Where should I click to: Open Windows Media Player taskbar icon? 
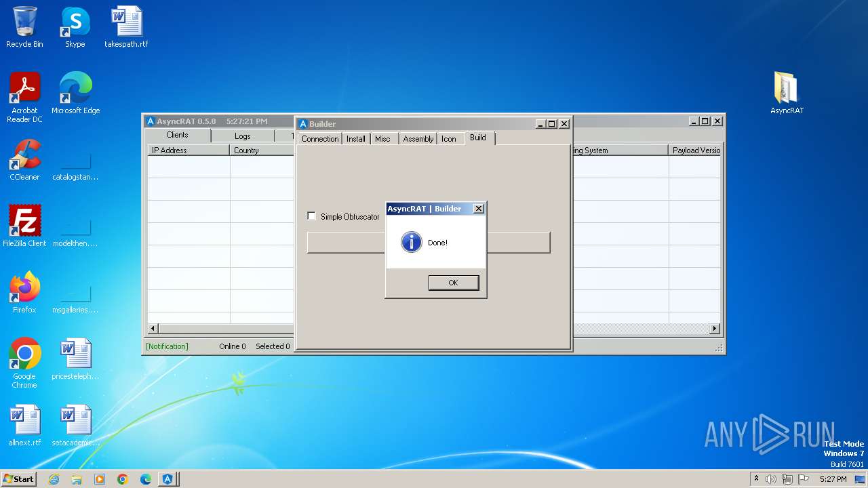[x=100, y=479]
